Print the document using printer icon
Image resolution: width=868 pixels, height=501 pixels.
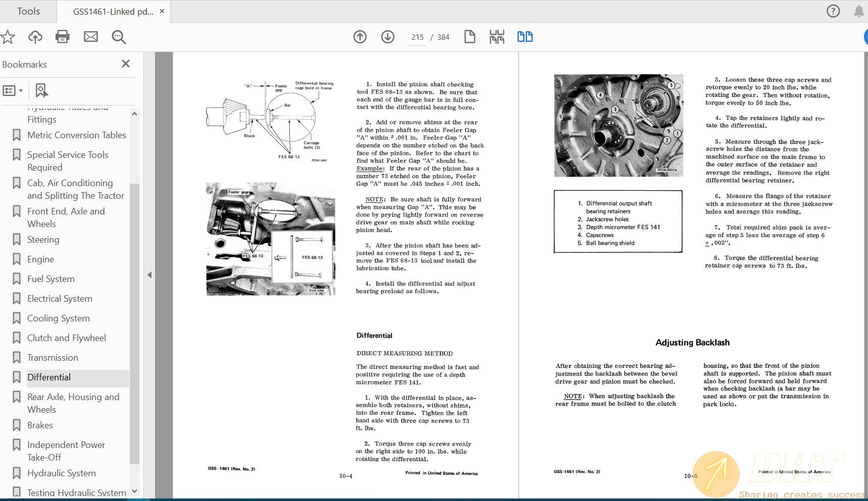point(63,37)
